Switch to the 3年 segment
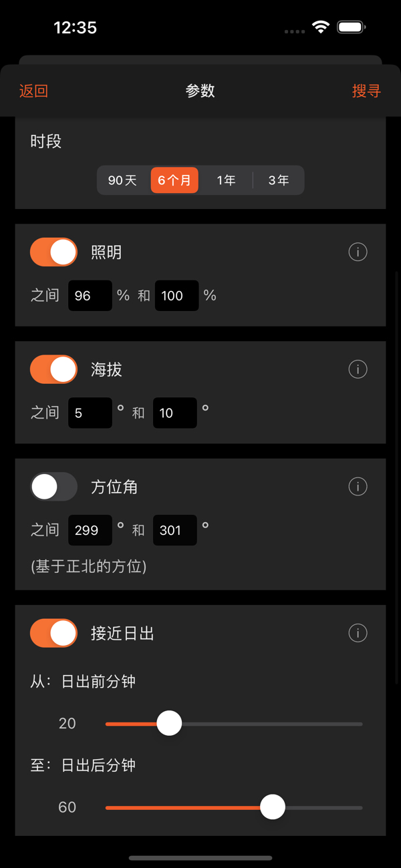The height and width of the screenshot is (868, 401). pos(278,180)
